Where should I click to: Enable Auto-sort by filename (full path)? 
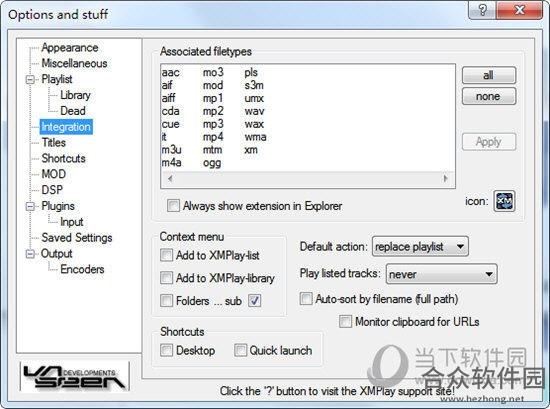pos(306,299)
